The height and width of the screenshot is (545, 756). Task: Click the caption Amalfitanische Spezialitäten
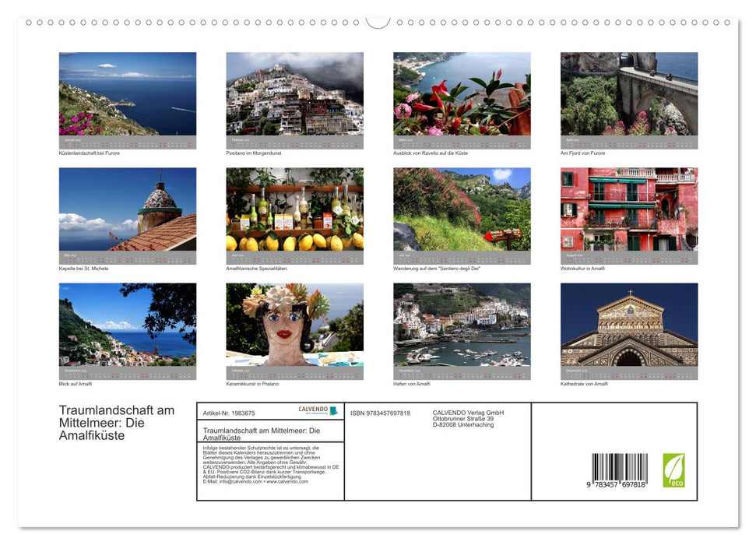tap(257, 267)
